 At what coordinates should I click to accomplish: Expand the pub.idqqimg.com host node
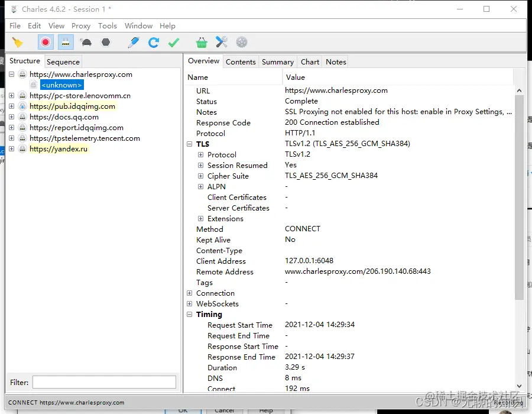[12, 106]
